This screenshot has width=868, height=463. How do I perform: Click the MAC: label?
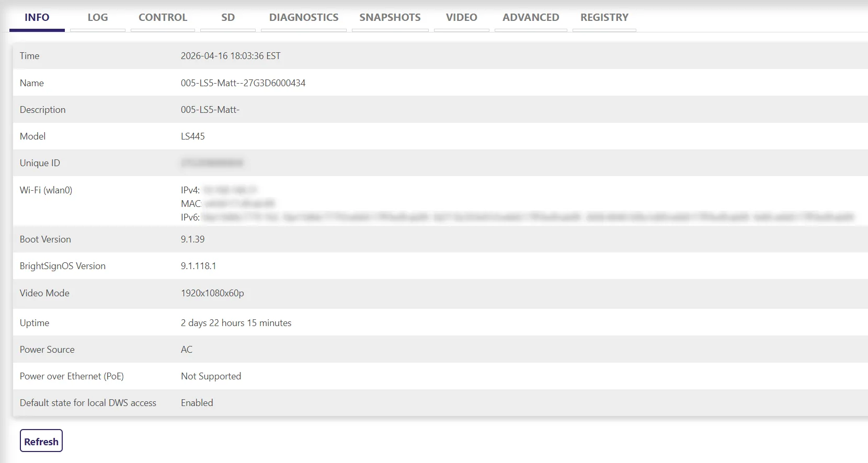191,204
